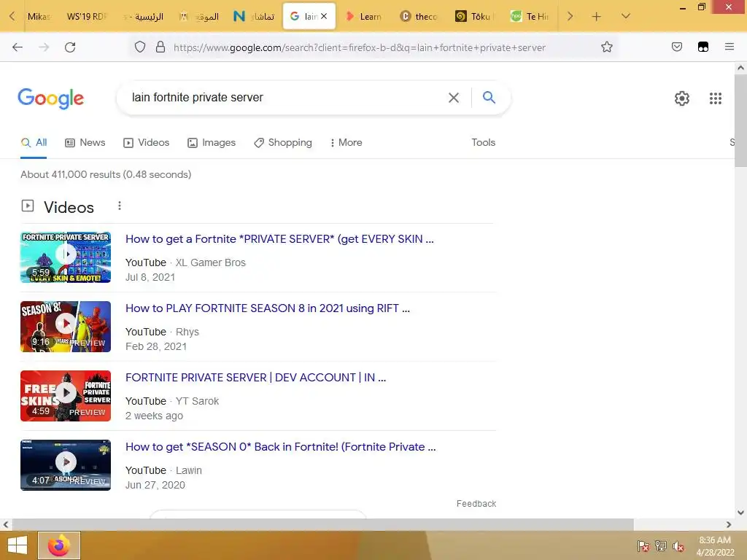Click the horizontal scrollbar right arrow
Image resolution: width=747 pixels, height=560 pixels.
(x=729, y=525)
